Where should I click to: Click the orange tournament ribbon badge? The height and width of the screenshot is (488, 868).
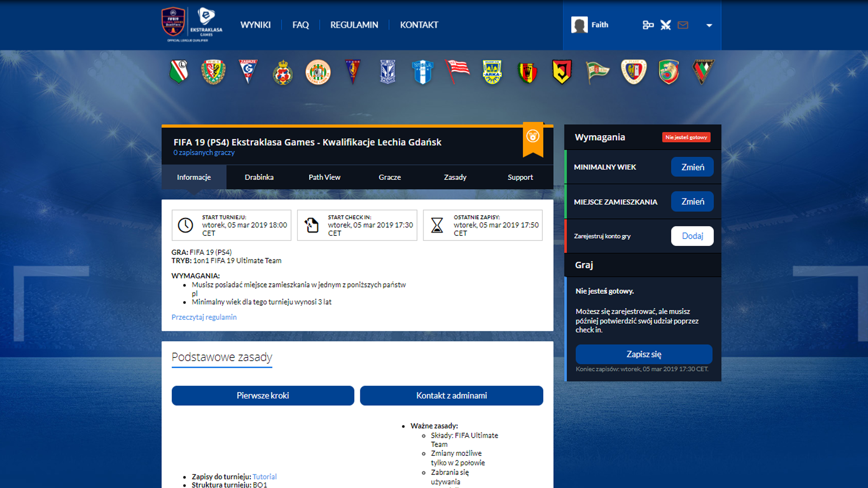[533, 139]
